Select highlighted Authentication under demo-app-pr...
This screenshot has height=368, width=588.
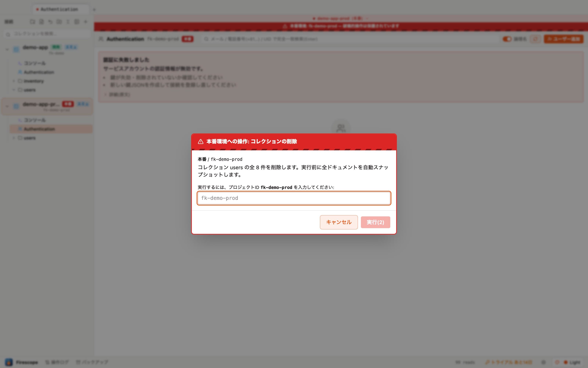click(x=51, y=129)
